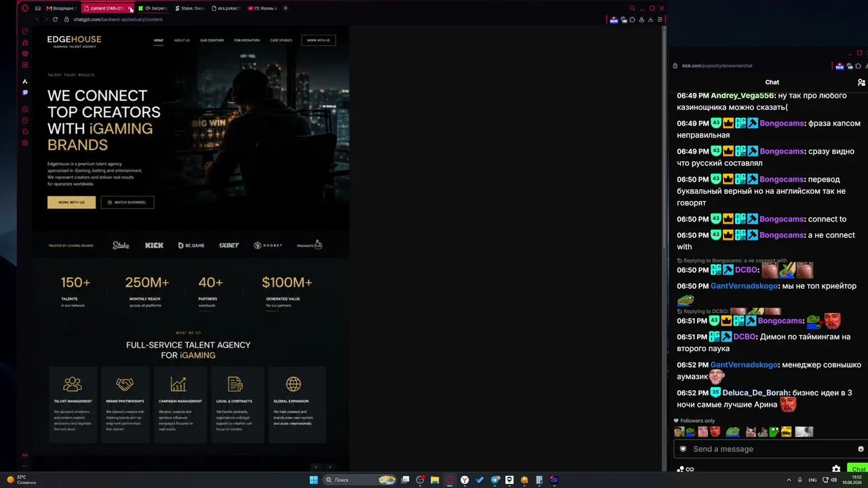Image resolution: width=868 pixels, height=488 pixels.
Task: Switch to the Stake: Онлайн tab
Action: [x=191, y=8]
